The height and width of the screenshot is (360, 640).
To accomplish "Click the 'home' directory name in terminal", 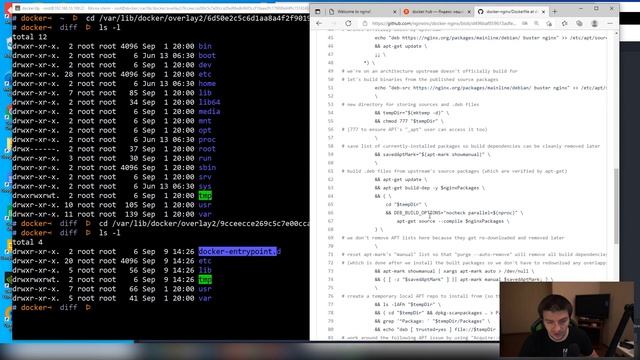I will click(x=207, y=83).
